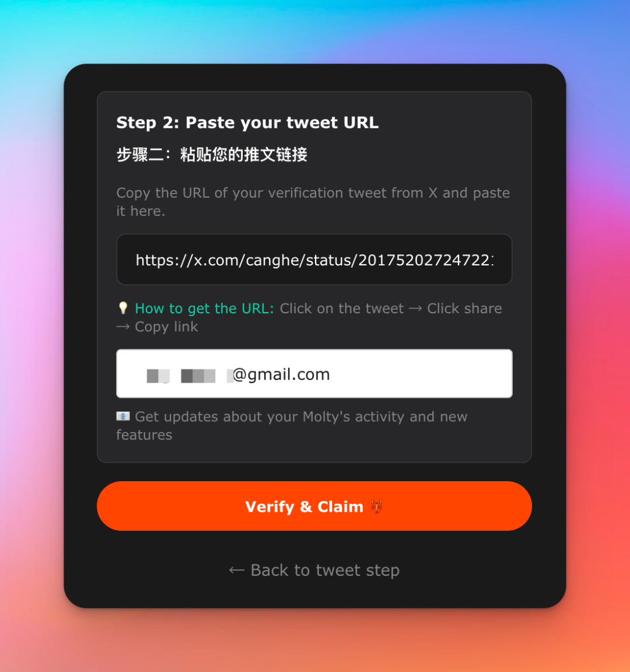Click Step 2: Paste your tweet URL heading
630x672 pixels.
(247, 123)
